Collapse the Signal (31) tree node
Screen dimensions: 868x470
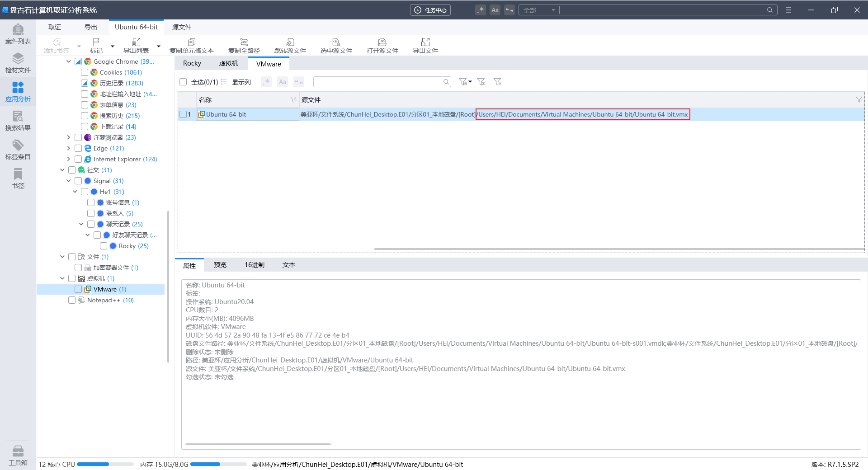(x=69, y=181)
